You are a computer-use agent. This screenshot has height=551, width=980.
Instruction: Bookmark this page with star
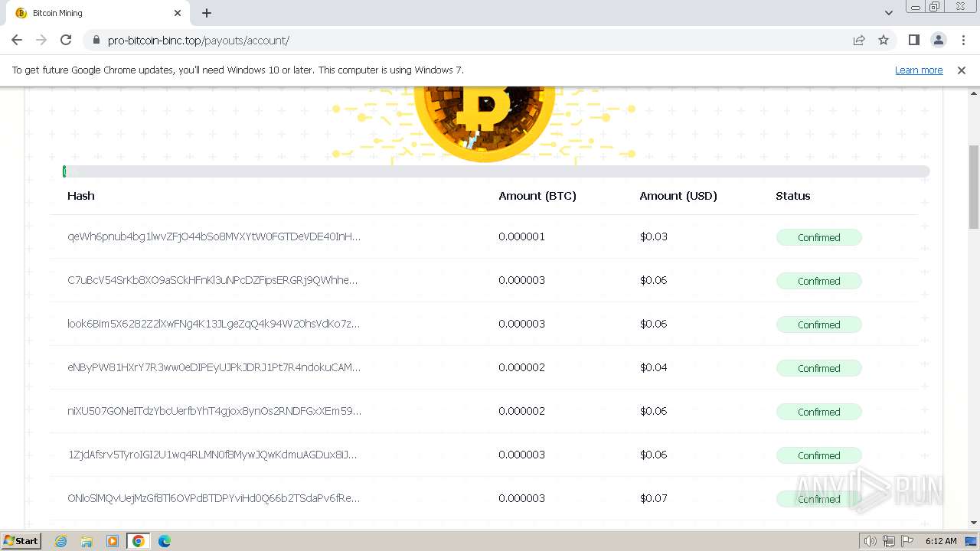(884, 40)
